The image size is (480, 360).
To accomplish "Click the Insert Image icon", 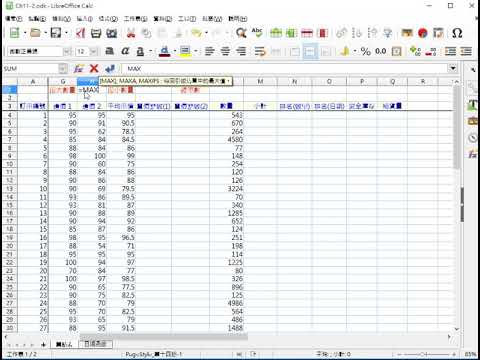I will (407, 33).
